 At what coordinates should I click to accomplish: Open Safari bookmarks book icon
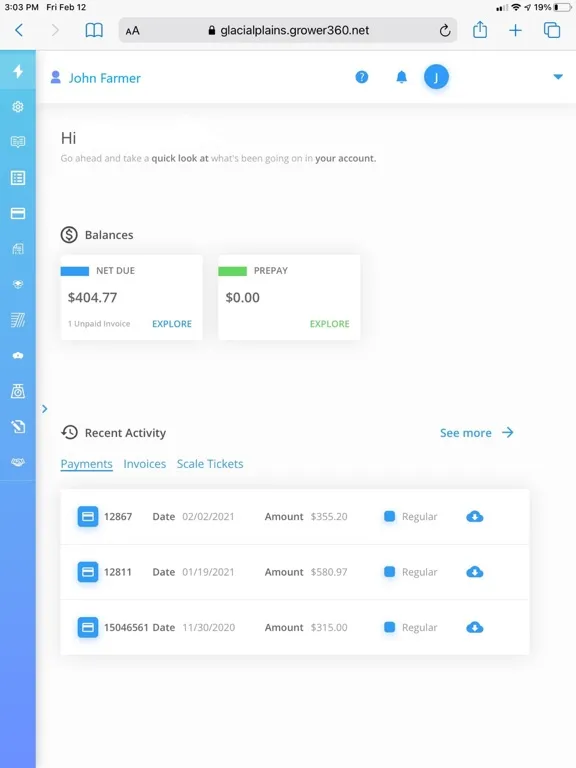point(94,30)
